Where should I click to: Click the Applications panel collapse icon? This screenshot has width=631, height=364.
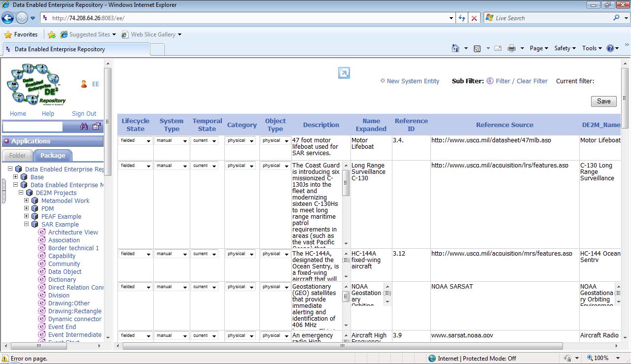click(x=6, y=141)
